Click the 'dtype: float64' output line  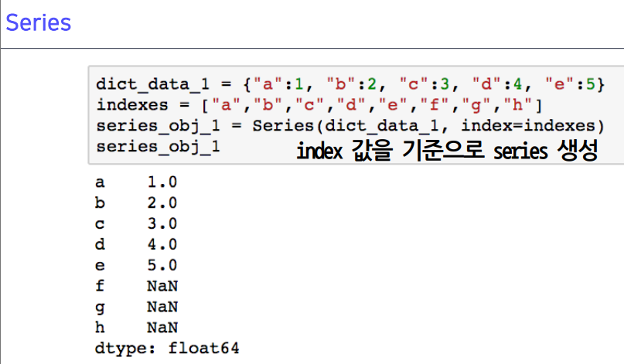167,349
